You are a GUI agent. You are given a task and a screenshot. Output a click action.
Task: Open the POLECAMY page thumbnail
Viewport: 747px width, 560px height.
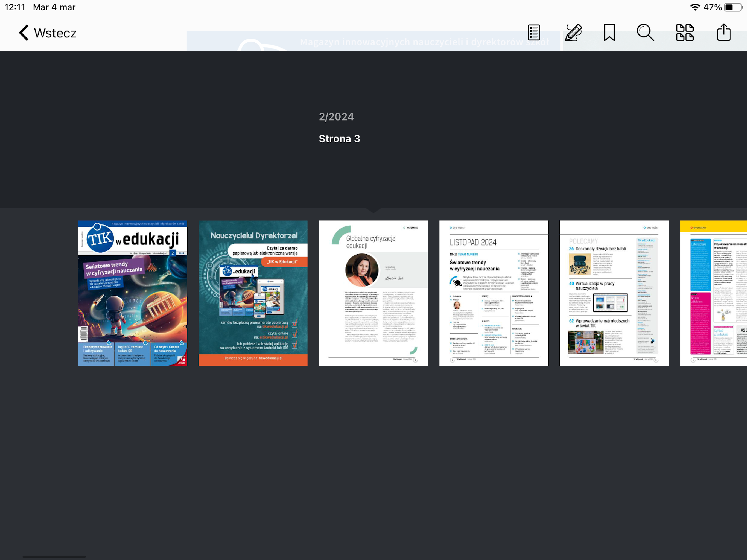(x=614, y=293)
